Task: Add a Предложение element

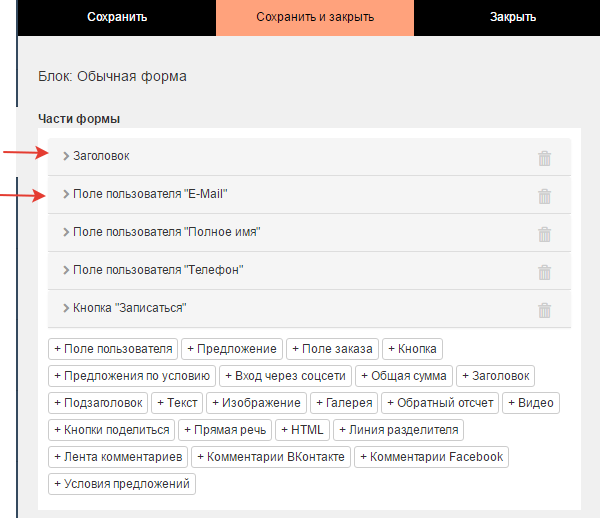Action: (232, 349)
